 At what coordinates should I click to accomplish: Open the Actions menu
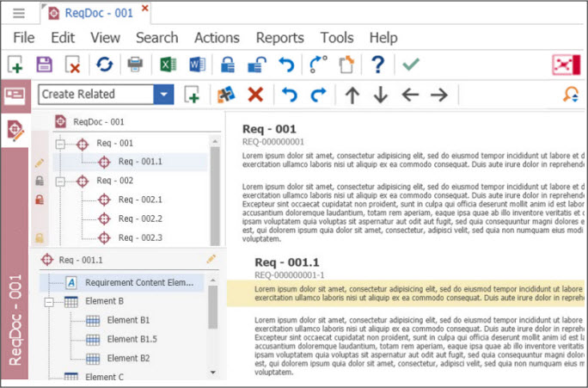217,37
